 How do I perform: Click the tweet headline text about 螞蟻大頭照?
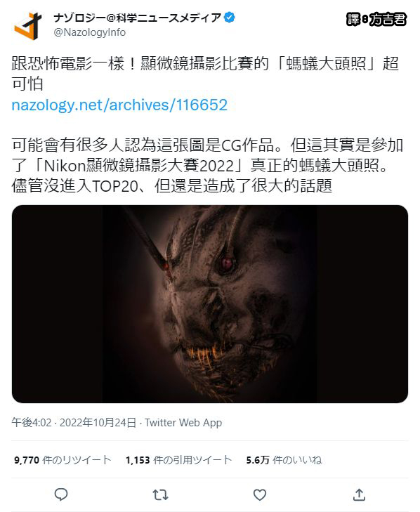pos(205,74)
